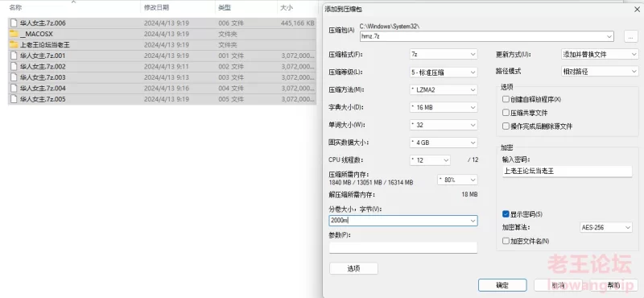This screenshot has height=298, width=644.
Task: Click the 确定 button
Action: tap(502, 285)
